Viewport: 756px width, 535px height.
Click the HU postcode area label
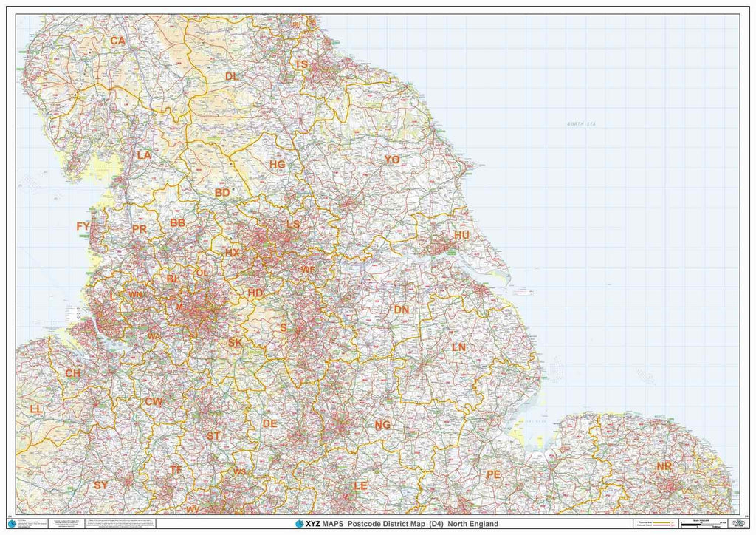tap(461, 234)
